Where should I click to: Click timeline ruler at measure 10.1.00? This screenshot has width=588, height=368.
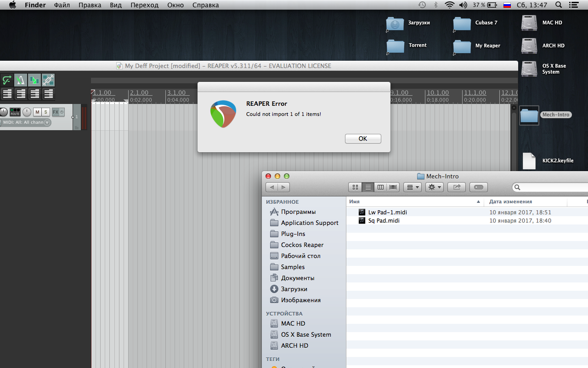(438, 93)
